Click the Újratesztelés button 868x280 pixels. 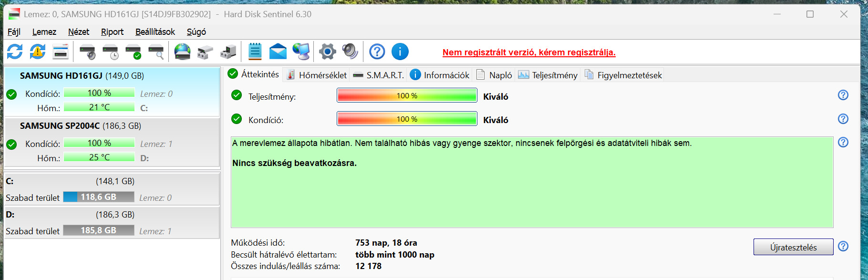[793, 247]
